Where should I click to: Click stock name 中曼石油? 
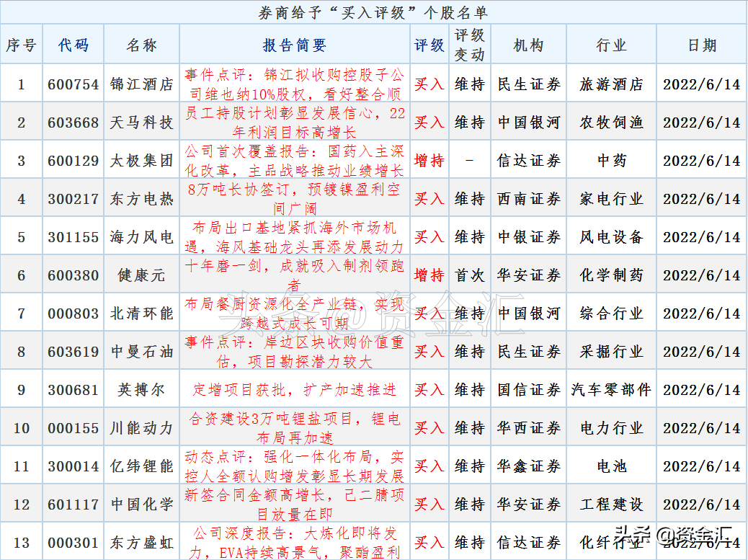[x=141, y=352]
